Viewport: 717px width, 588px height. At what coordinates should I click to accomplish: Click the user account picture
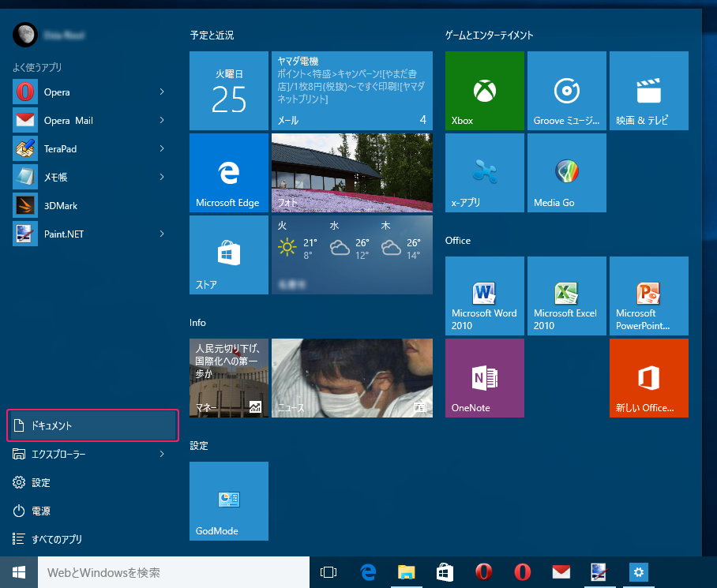[x=25, y=35]
